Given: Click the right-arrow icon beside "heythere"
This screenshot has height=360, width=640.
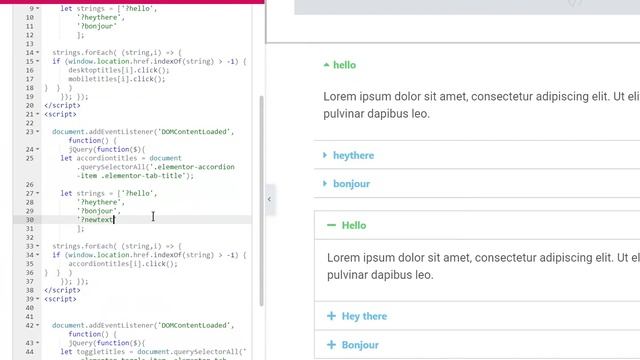Looking at the screenshot, I should (325, 155).
